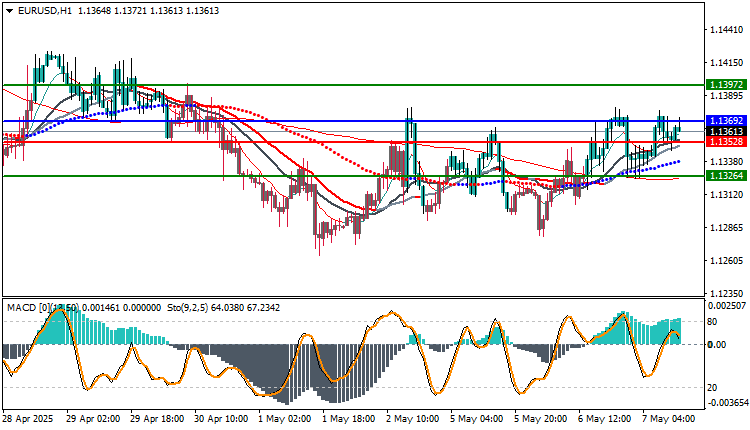The image size is (750, 430).
Task: Click the 1.14150 price scale value
Action: point(727,63)
